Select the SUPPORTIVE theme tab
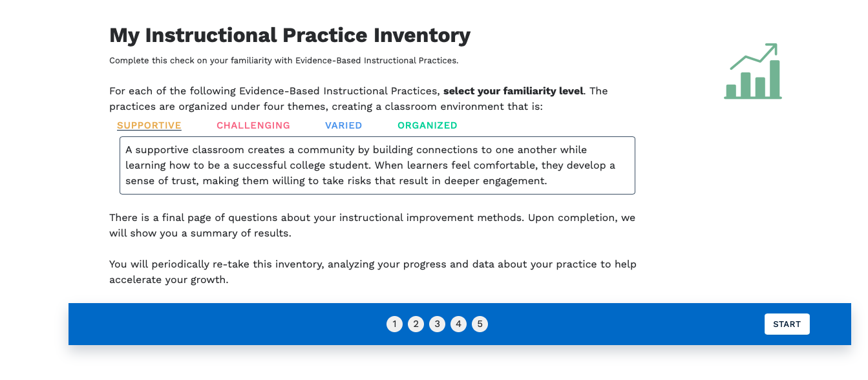The height and width of the screenshot is (380, 868). (149, 125)
